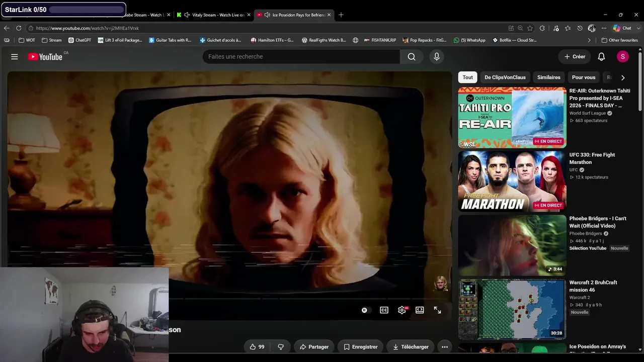Open the browser settings and more menu
644x362 pixels.
604,28
